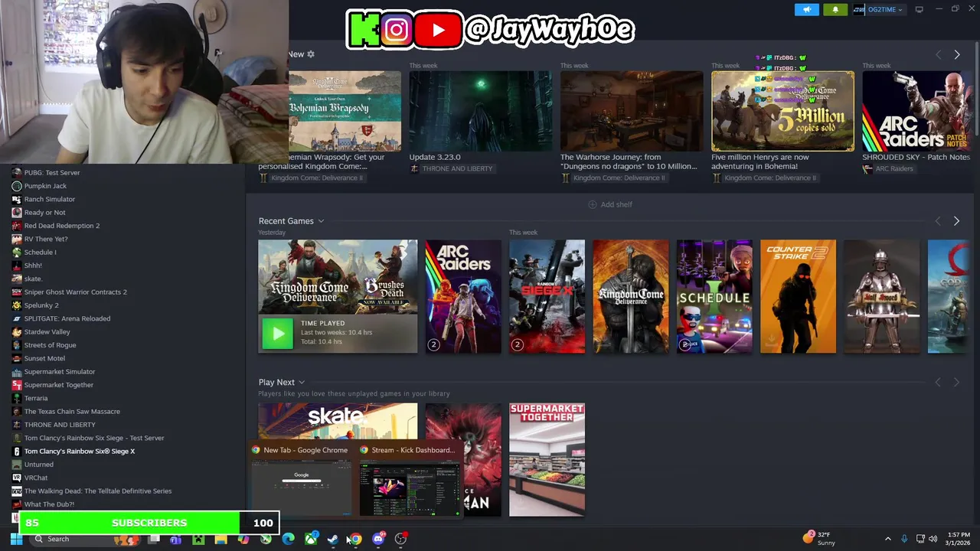
Task: Select Sunset Motel in library list
Action: click(44, 358)
